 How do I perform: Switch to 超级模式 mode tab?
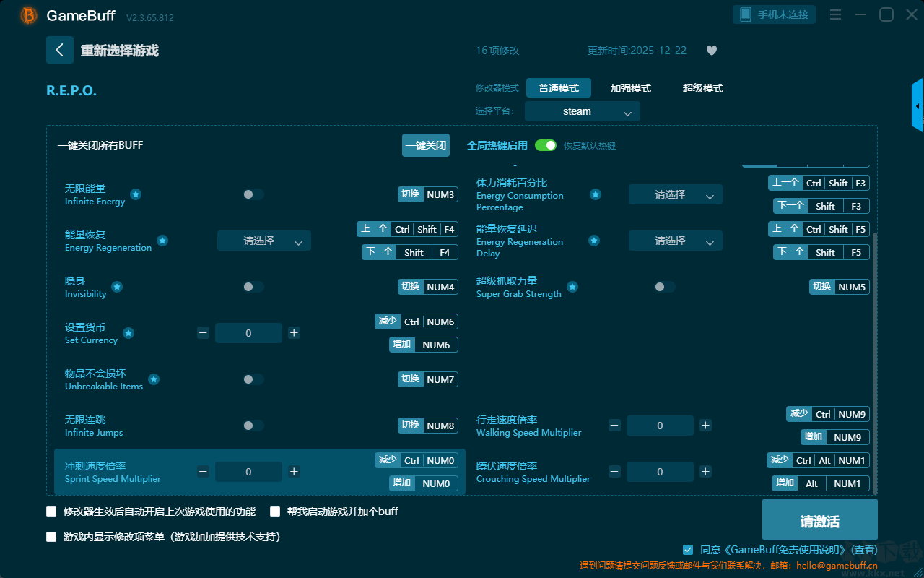[703, 88]
